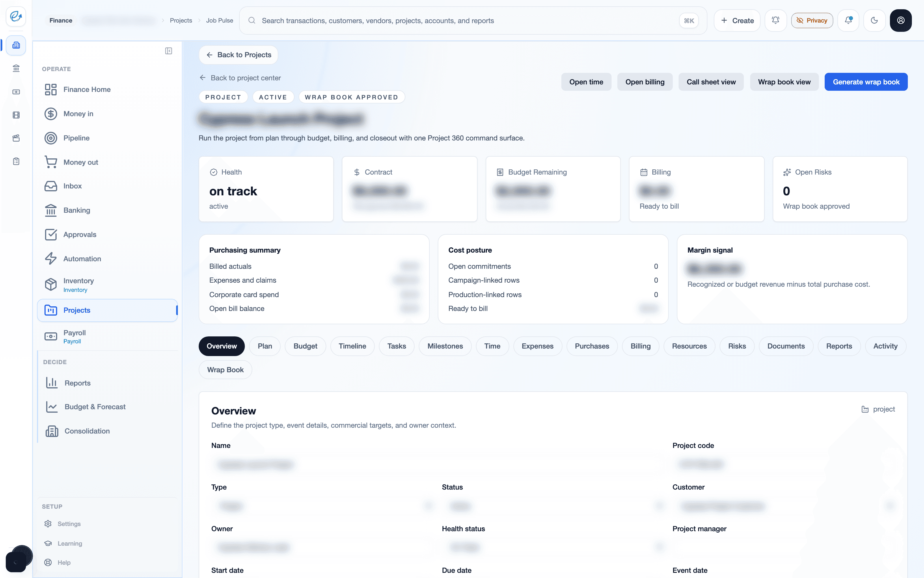Switch to the Purchases tab
The height and width of the screenshot is (578, 924).
tap(592, 346)
